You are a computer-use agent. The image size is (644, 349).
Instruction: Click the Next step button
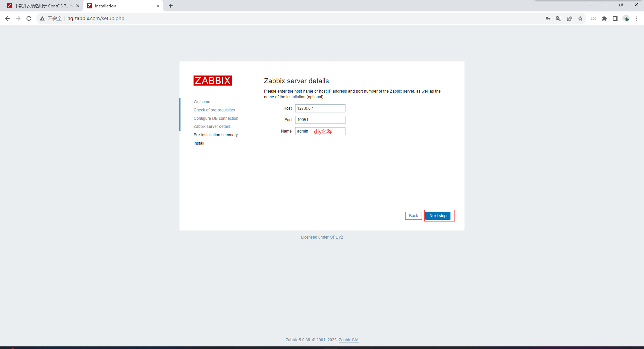click(438, 216)
